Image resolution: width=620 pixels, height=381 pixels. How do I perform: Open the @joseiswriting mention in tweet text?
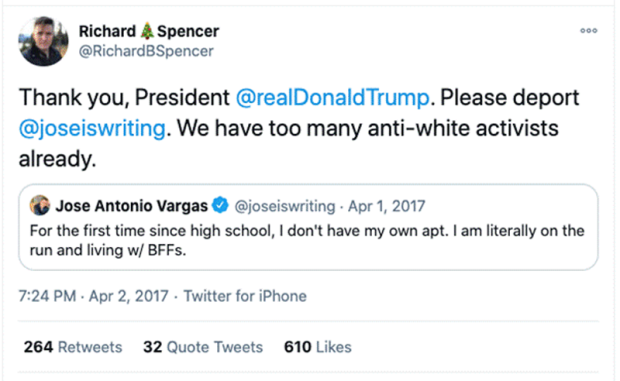coord(92,128)
